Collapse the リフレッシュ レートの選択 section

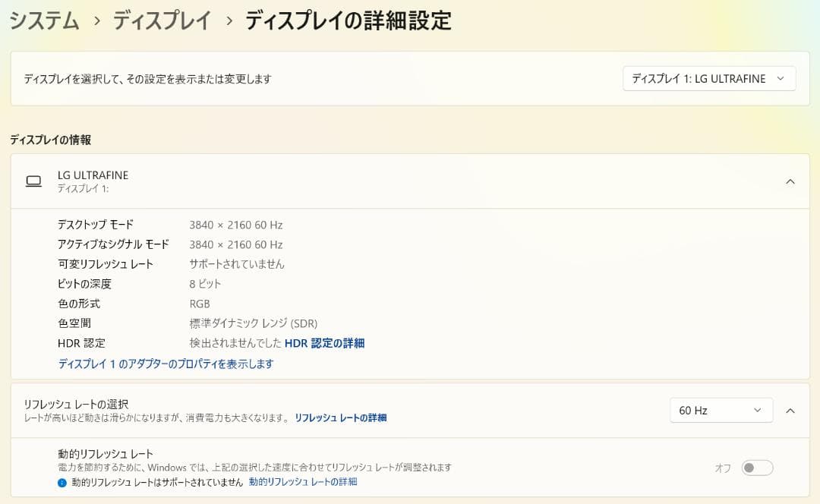(x=790, y=410)
